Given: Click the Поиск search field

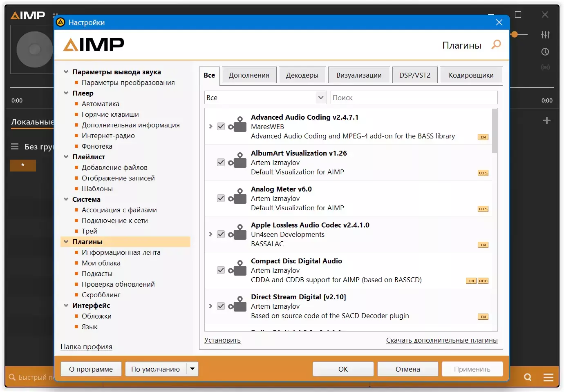Looking at the screenshot, I should [414, 98].
